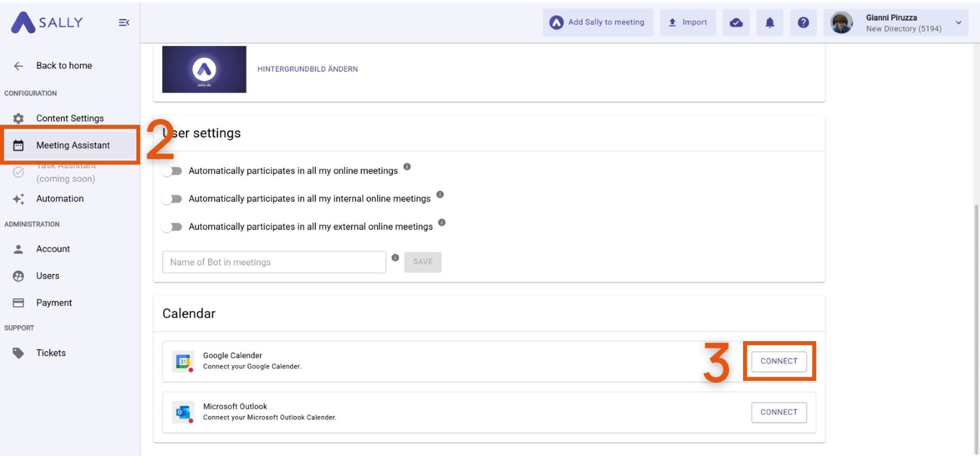This screenshot has height=459, width=980.
Task: Click the Tickets tag icon
Action: point(19,353)
